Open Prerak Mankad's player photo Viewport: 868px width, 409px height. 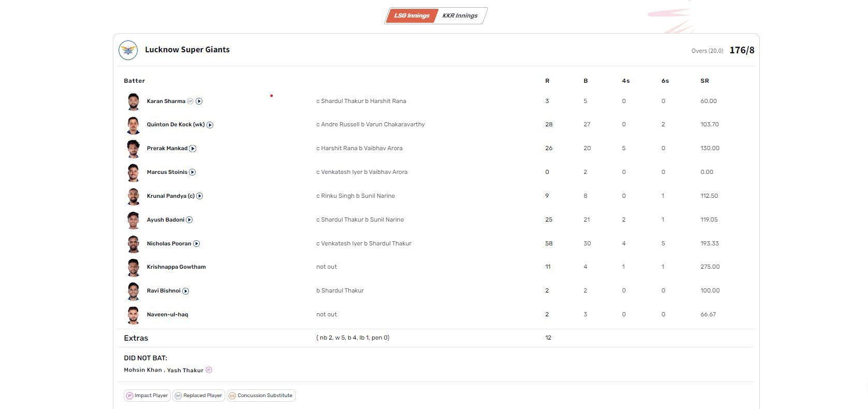coord(133,149)
